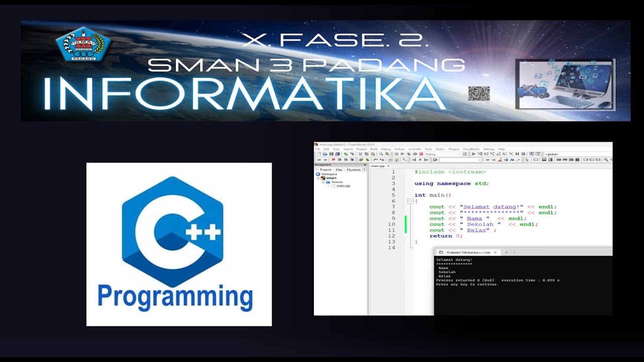Collapse the latiah1 project tree node
Image resolution: width=644 pixels, height=362 pixels.
[x=318, y=178]
